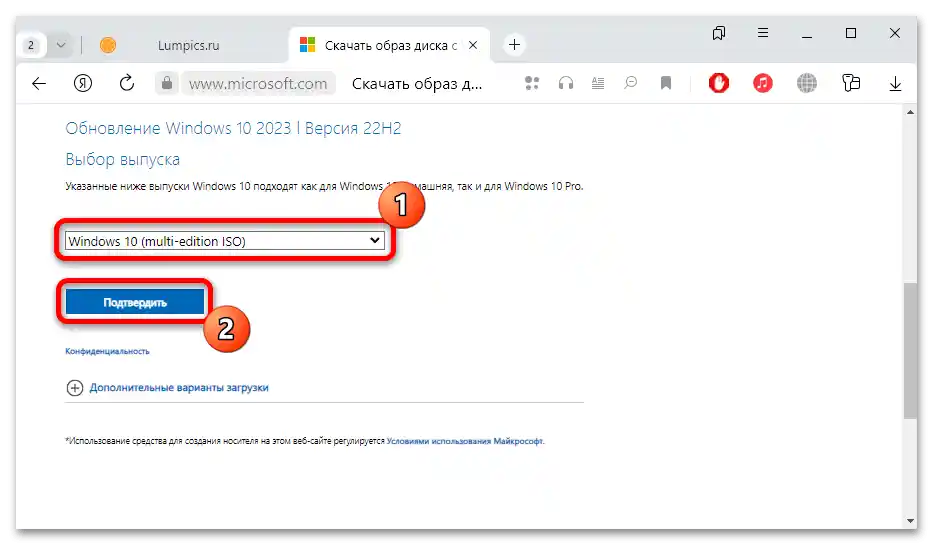Close the 'Скачать образ диска' tab
Viewport: 933px width, 545px height.
(x=473, y=45)
